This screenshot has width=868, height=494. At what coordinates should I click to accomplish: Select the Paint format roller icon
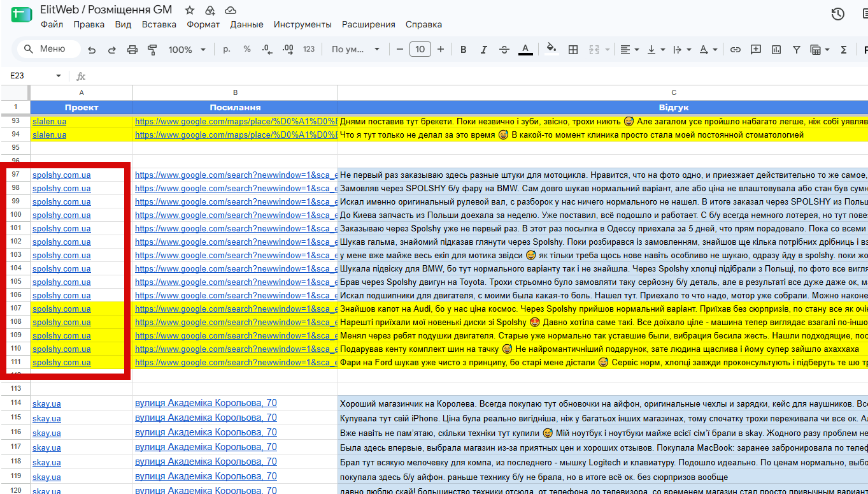(x=152, y=50)
